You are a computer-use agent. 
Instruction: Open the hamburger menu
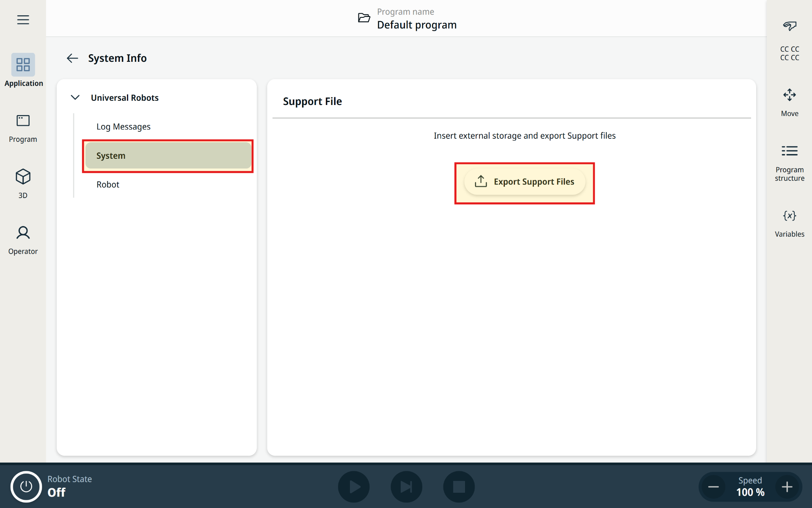click(x=23, y=20)
